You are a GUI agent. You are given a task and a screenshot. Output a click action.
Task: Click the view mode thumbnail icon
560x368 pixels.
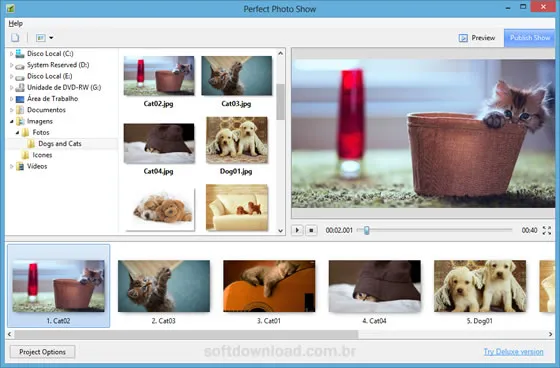pos(40,38)
